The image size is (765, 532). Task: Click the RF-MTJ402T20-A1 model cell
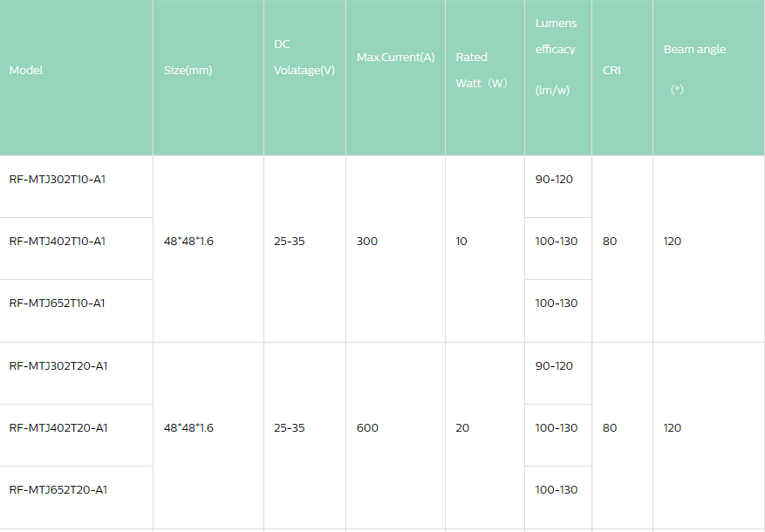[x=58, y=427]
